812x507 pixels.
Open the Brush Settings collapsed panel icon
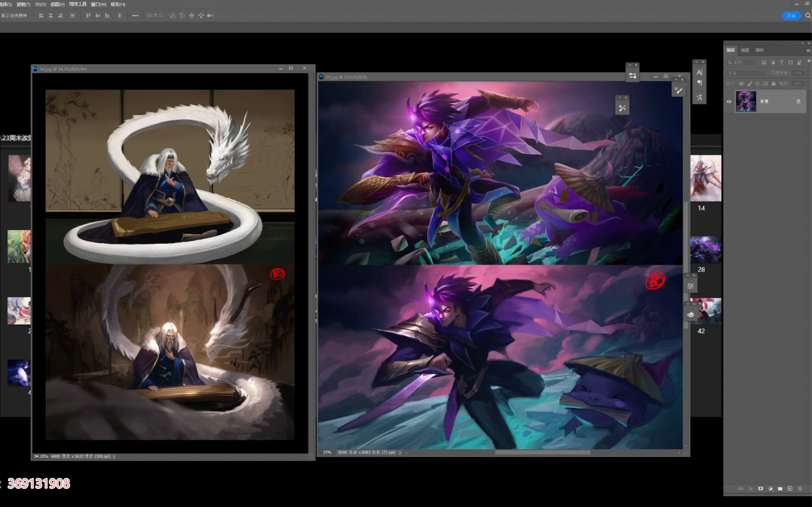point(678,90)
